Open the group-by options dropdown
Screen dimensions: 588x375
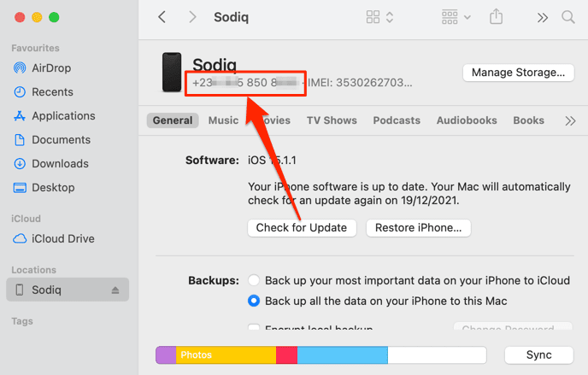pyautogui.click(x=456, y=17)
